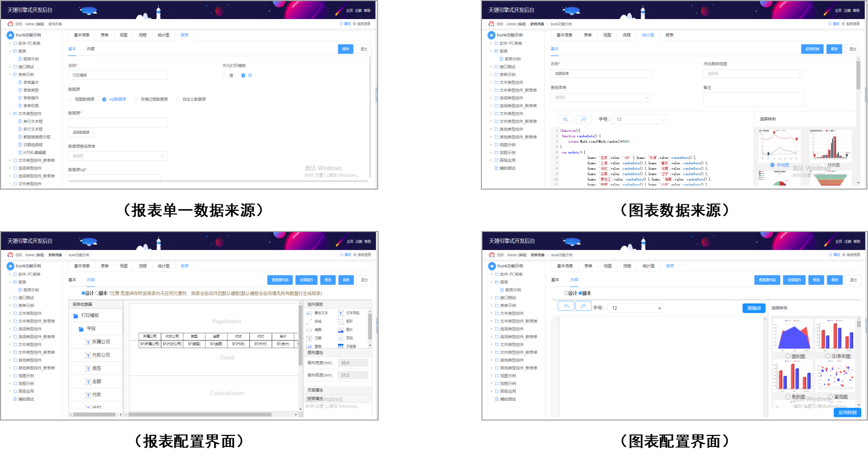Click the 日期 date component icon
868x455 pixels.
(309, 338)
